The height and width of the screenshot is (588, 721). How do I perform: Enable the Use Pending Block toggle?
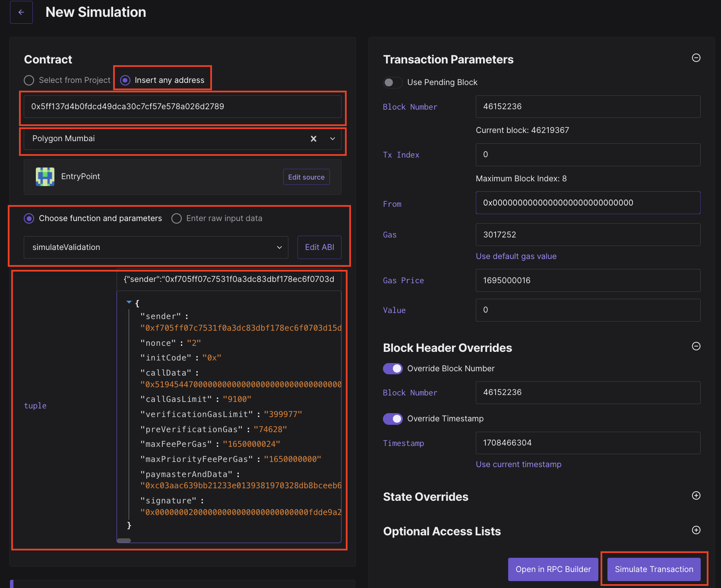point(392,82)
